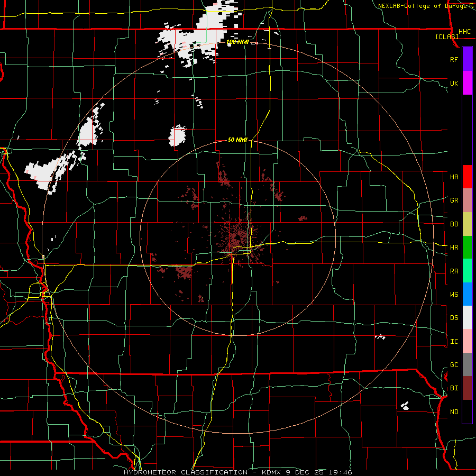The width and height of the screenshot is (476, 476).
Task: Click the Hydrometeor Classification KDMX timestamp caption
Action: [x=237, y=472]
